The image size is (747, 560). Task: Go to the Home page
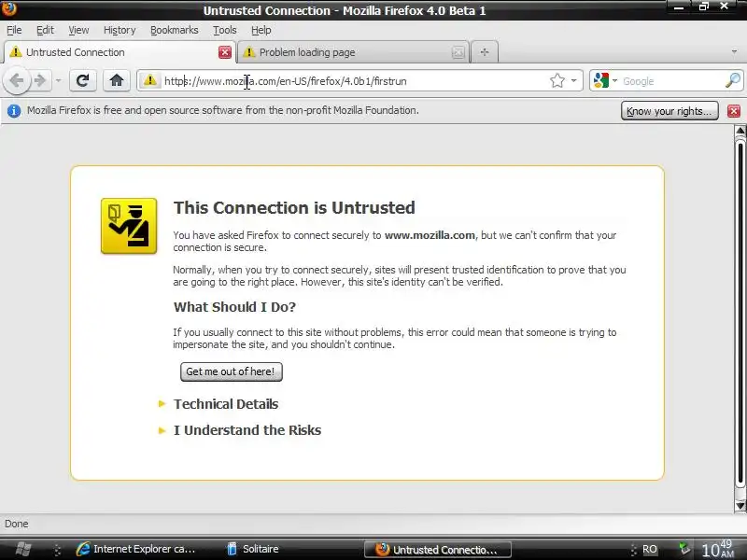pyautogui.click(x=116, y=80)
